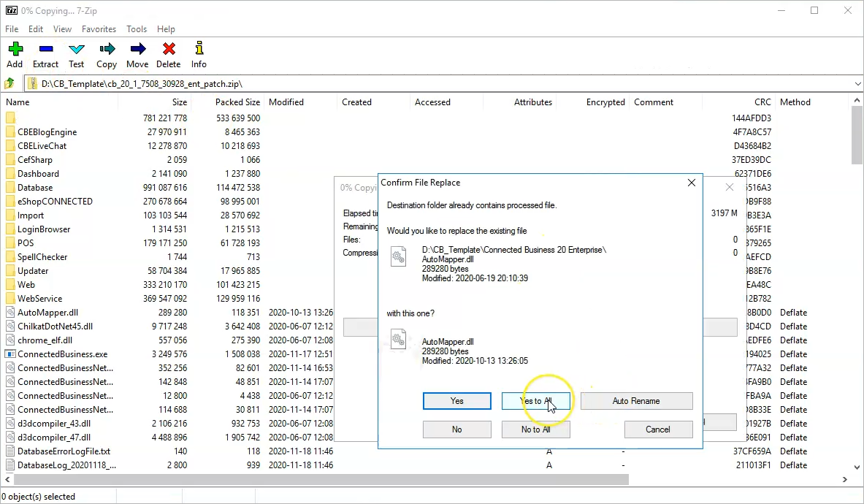The width and height of the screenshot is (864, 504).
Task: Select the CBEBlogEngine folder
Action: click(x=47, y=132)
